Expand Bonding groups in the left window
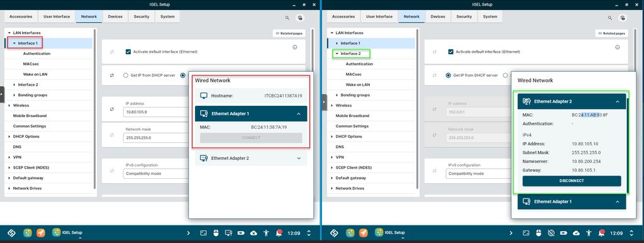The image size is (644, 243). (x=14, y=95)
